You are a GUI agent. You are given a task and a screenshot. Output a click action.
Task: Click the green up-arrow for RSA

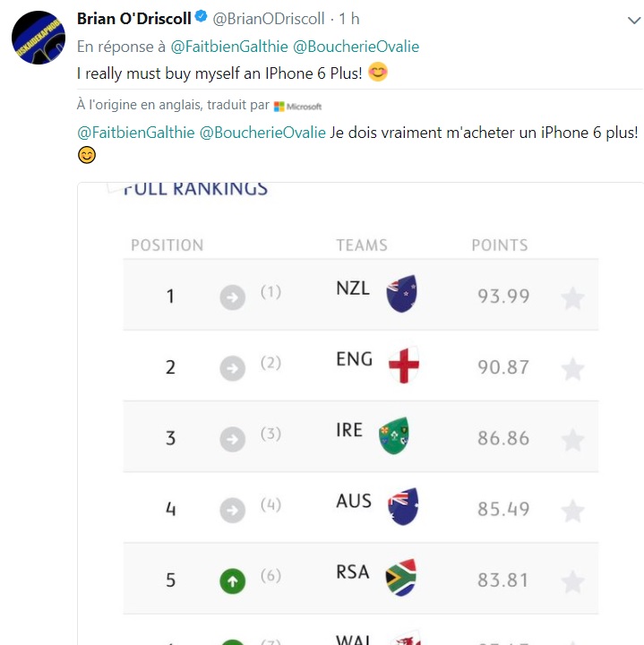click(x=233, y=581)
